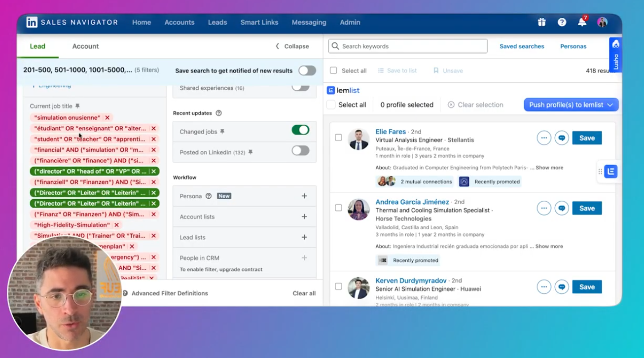Image resolution: width=644 pixels, height=358 pixels.
Task: Click the Recent updates help icon
Action: (x=219, y=113)
